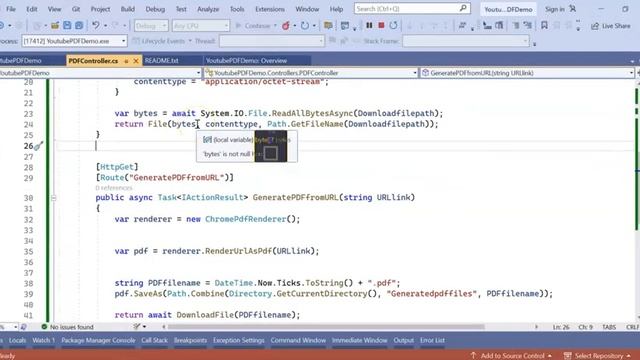Image resolution: width=640 pixels, height=360 pixels.
Task: Stop debugging with the red square
Action: click(381, 25)
